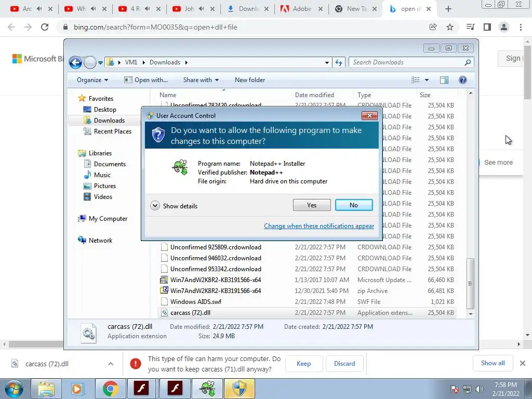532x399 pixels.
Task: Click Yes in the User Account Control dialog
Action: [x=312, y=205]
